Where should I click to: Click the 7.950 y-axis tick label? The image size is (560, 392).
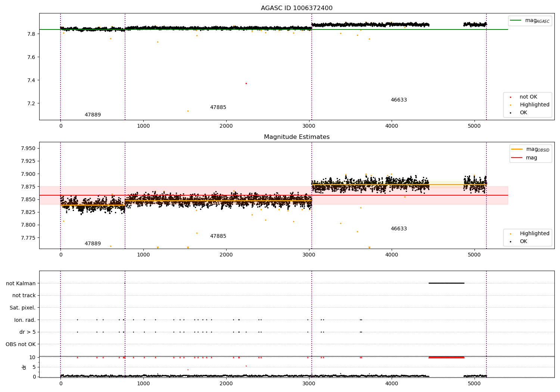pos(28,149)
